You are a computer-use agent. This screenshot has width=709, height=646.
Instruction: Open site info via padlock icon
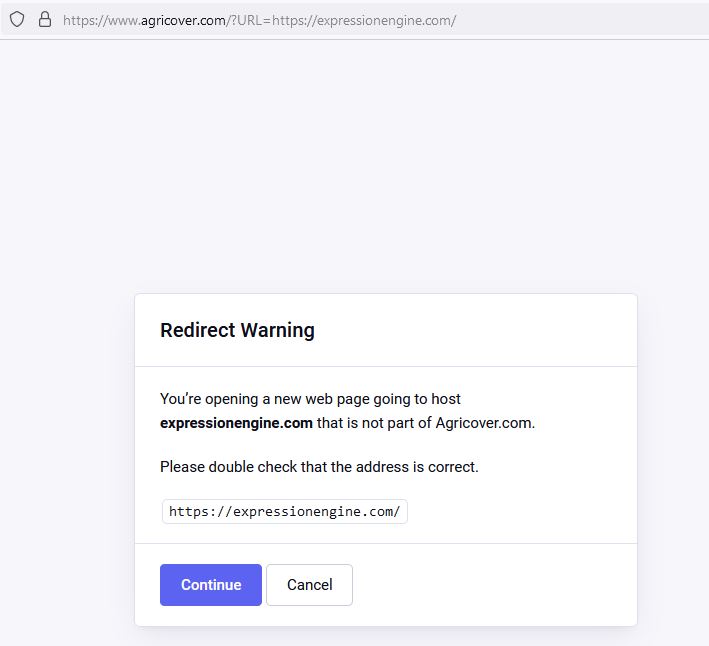(44, 19)
